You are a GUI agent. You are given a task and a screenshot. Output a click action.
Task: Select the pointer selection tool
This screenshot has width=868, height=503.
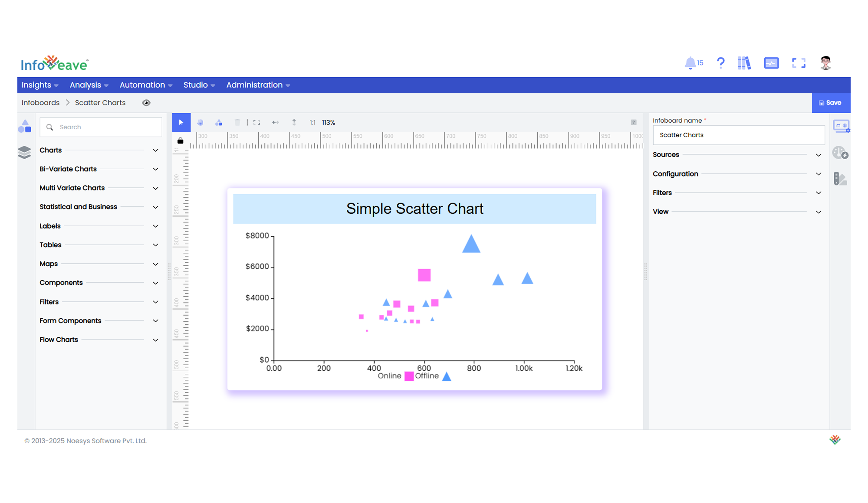[181, 122]
